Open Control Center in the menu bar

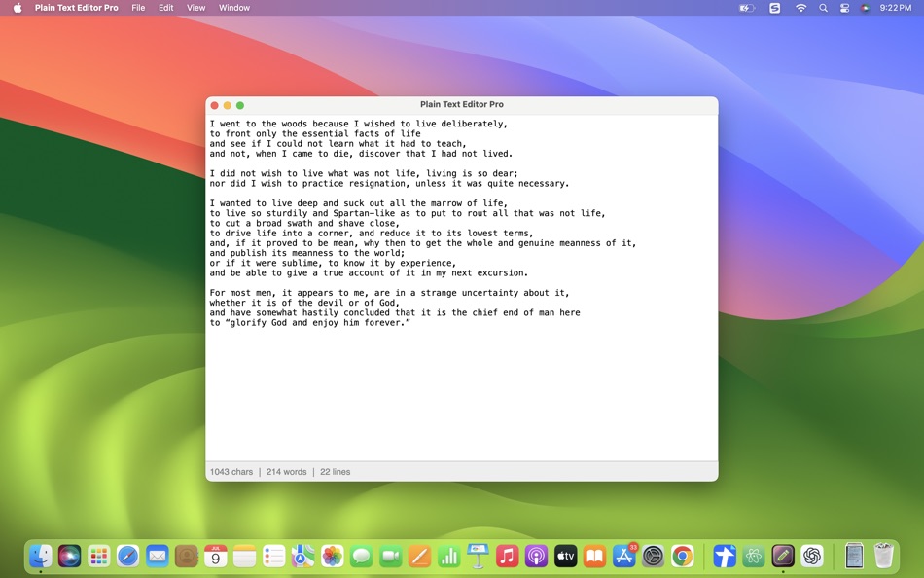(844, 8)
